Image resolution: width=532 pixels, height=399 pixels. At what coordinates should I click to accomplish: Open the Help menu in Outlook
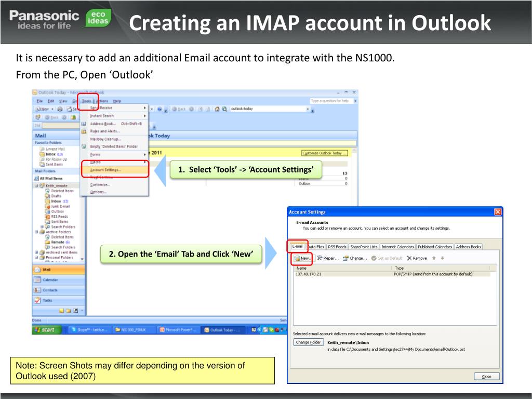tap(117, 101)
